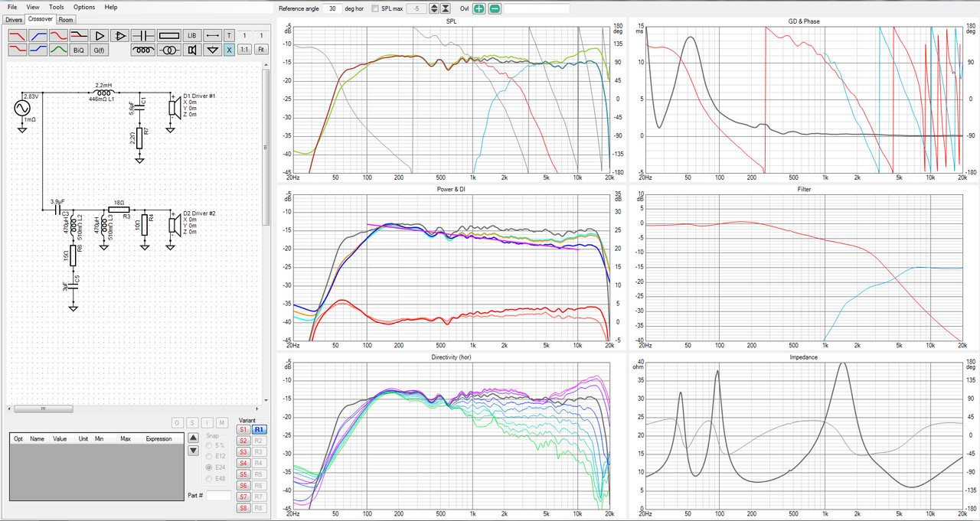
Task: Open the File menu
Action: 12,7
